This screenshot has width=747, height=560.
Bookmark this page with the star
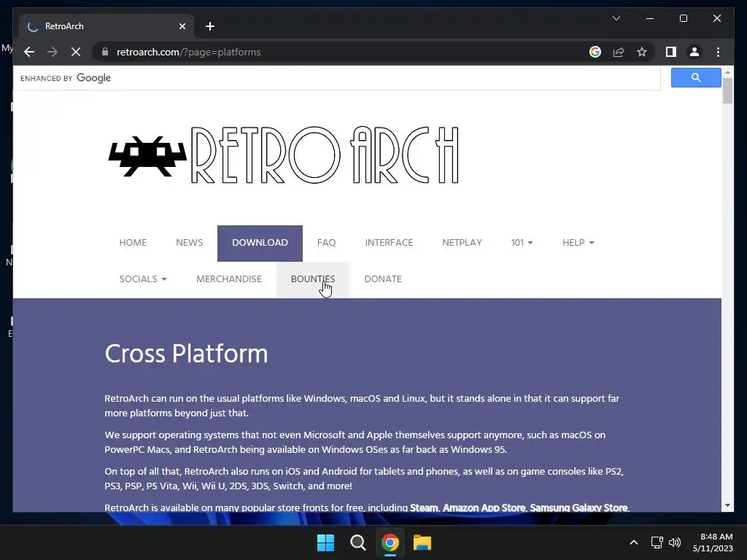pyautogui.click(x=642, y=52)
